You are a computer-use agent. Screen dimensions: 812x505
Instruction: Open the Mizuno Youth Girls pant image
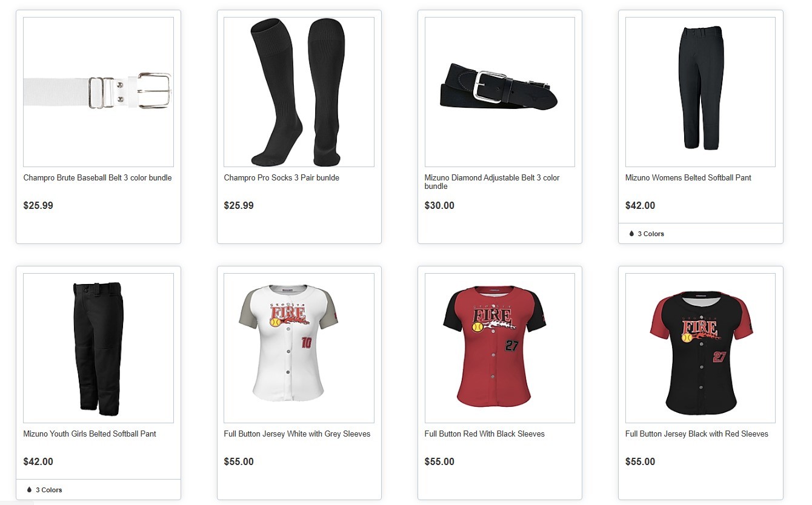[x=98, y=348]
